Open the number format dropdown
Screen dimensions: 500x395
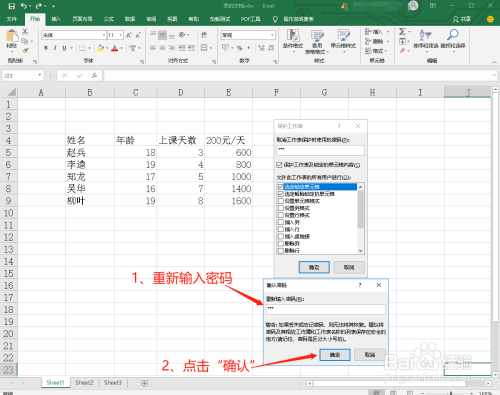point(272,35)
